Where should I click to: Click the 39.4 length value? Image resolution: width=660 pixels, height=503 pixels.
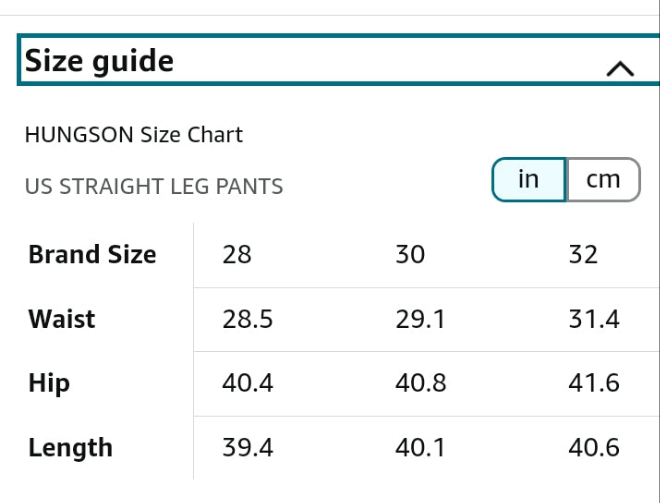pyautogui.click(x=248, y=448)
